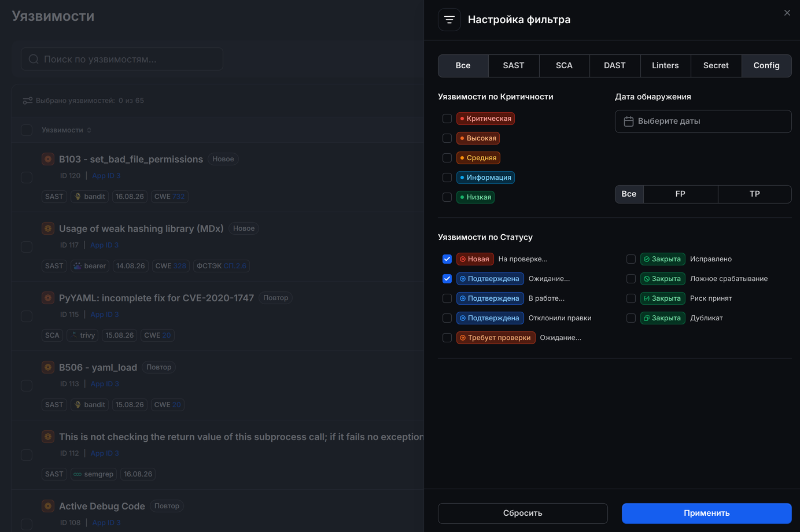Click the trivy scanner tag

82,335
